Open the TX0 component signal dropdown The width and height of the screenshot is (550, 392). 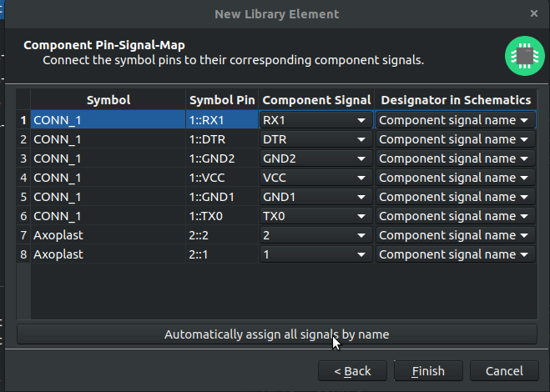coord(315,216)
